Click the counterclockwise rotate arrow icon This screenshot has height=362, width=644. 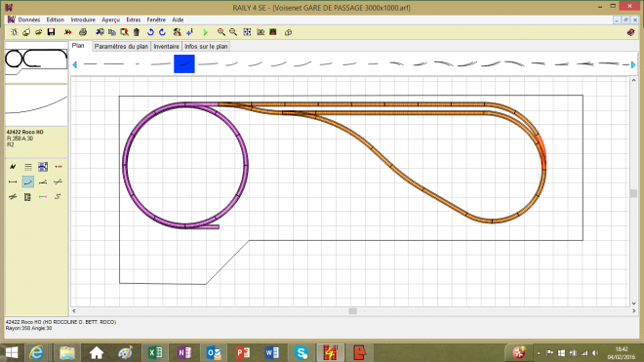pyautogui.click(x=150, y=32)
